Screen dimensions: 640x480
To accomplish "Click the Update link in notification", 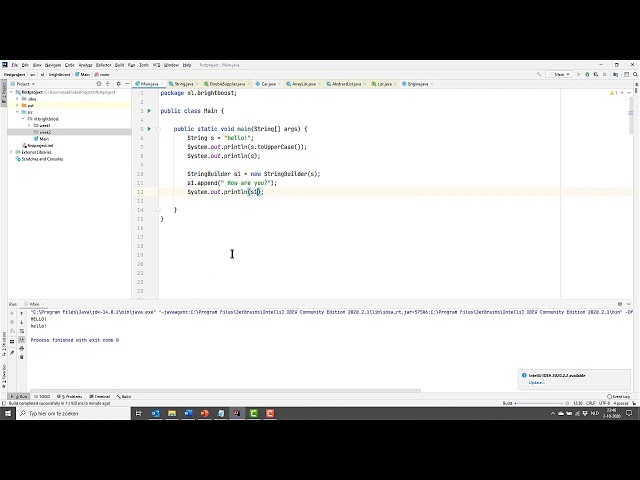I will [536, 382].
